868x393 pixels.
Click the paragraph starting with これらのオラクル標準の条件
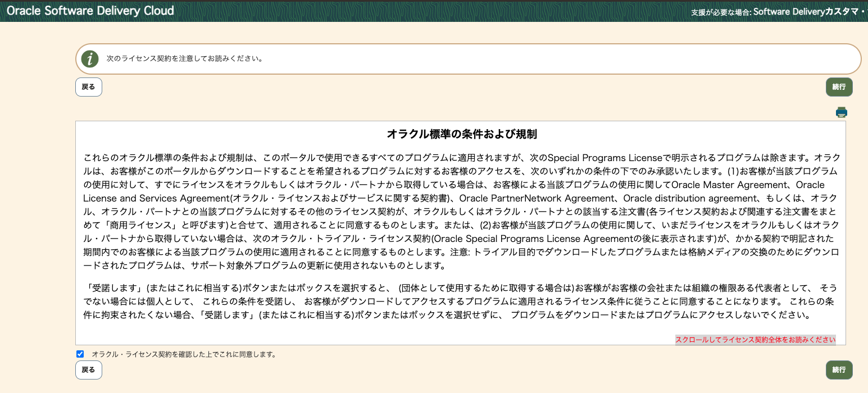click(461, 212)
